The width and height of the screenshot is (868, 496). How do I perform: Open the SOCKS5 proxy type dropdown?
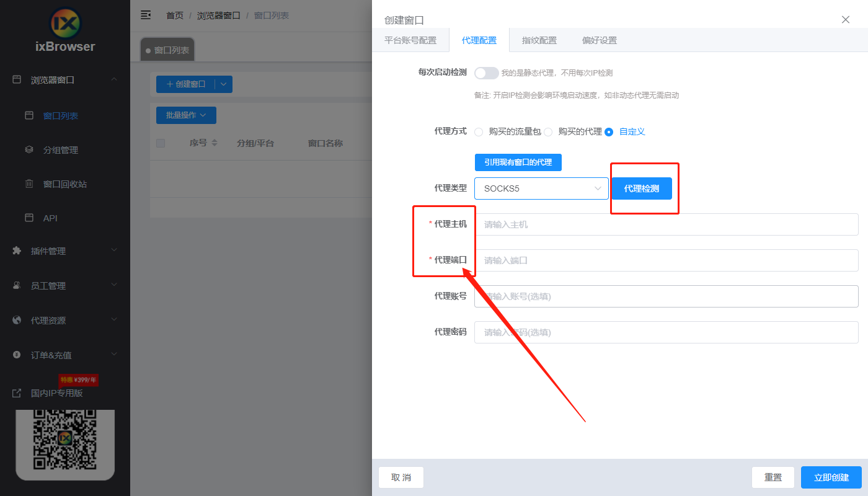click(541, 188)
